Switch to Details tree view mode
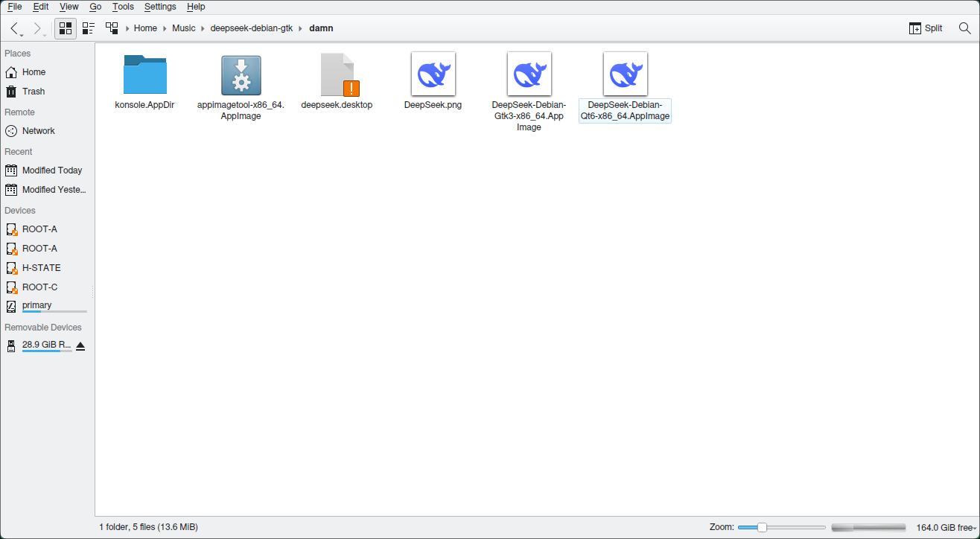The height and width of the screenshot is (539, 980). 112,28
